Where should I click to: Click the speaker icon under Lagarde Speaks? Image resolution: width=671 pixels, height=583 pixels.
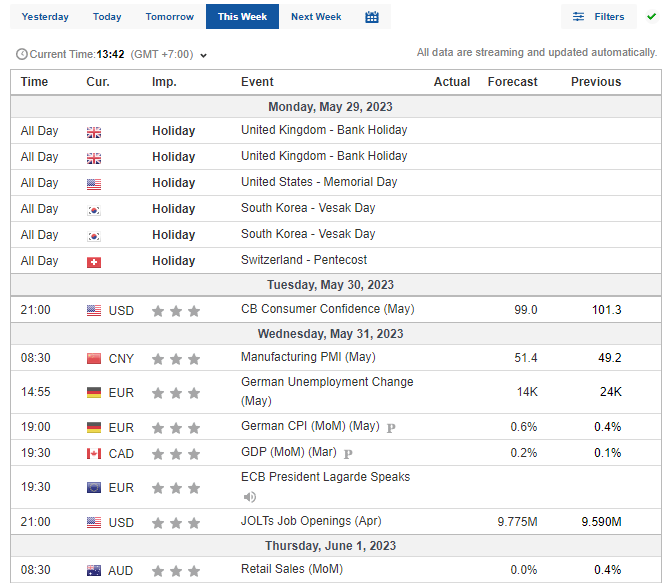249,497
